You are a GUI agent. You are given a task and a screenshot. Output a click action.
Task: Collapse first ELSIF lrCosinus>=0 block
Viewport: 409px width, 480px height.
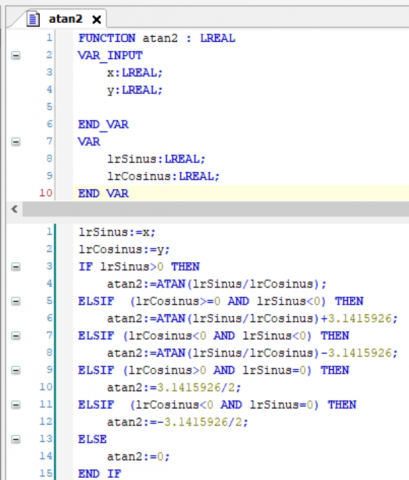click(16, 301)
